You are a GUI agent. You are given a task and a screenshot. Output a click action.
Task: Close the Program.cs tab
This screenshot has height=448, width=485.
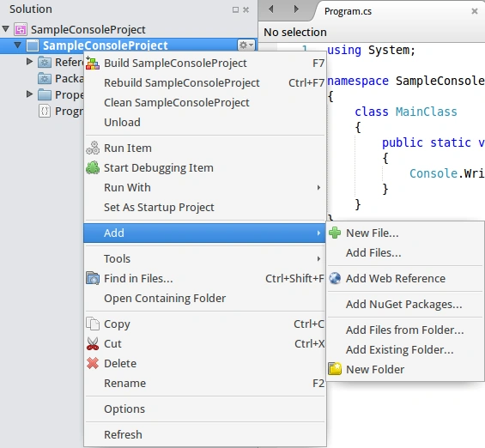[x=475, y=12]
